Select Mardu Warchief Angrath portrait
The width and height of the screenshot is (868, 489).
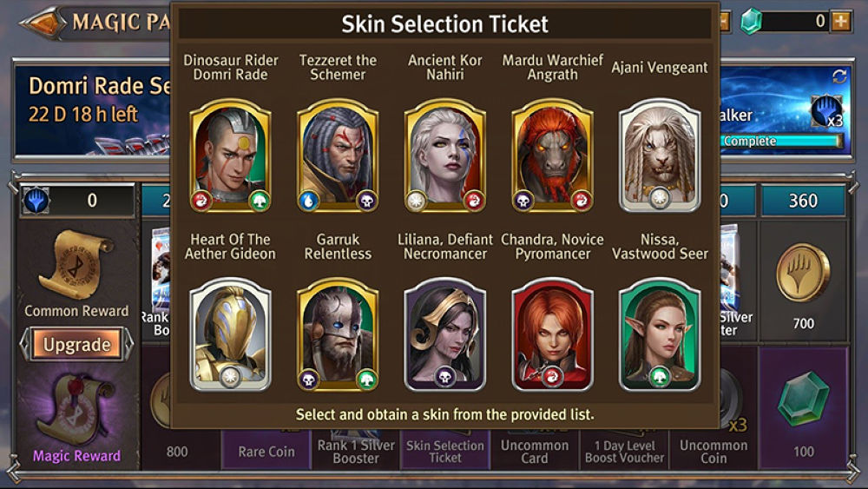(552, 155)
